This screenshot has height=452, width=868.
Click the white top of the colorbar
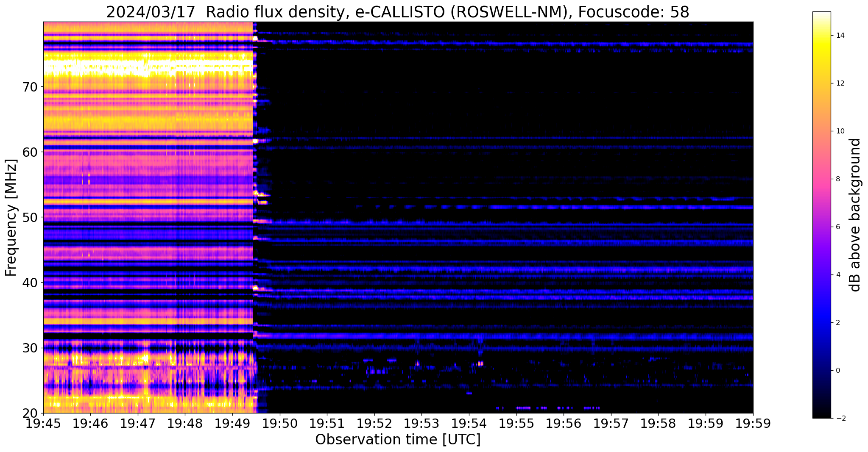(821, 15)
